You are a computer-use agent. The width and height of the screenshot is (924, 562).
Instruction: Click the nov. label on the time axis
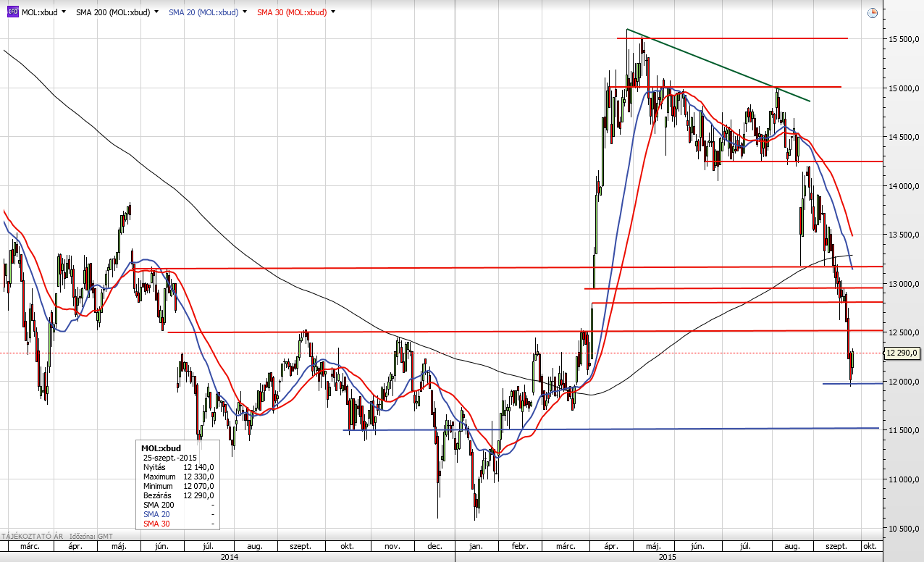[x=392, y=546]
